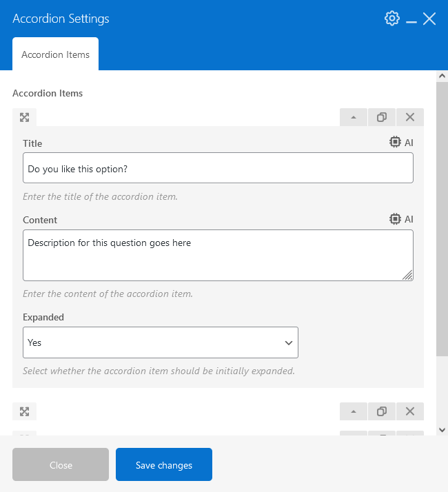The image size is (448, 492).
Task: Click the scrollbar down arrow
Action: 442,430
